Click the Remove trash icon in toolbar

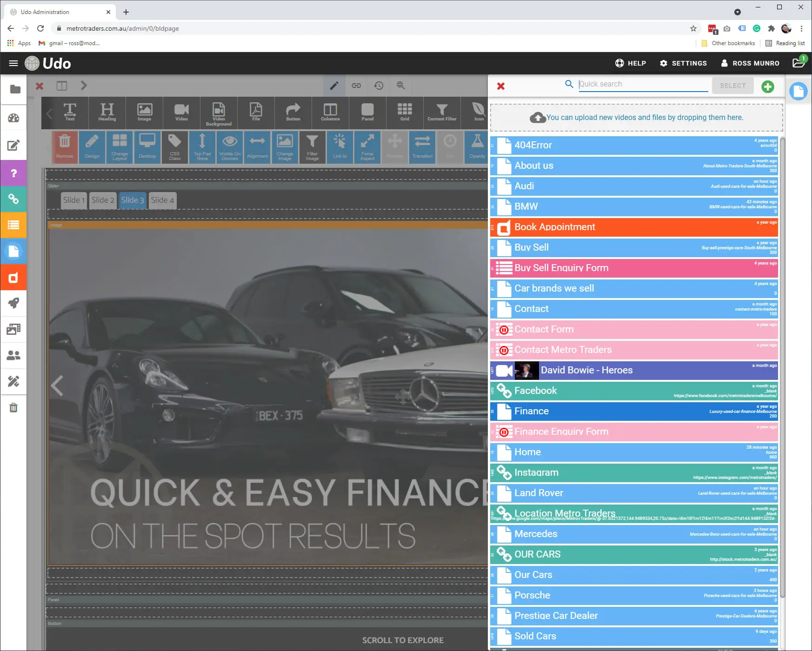point(65,146)
